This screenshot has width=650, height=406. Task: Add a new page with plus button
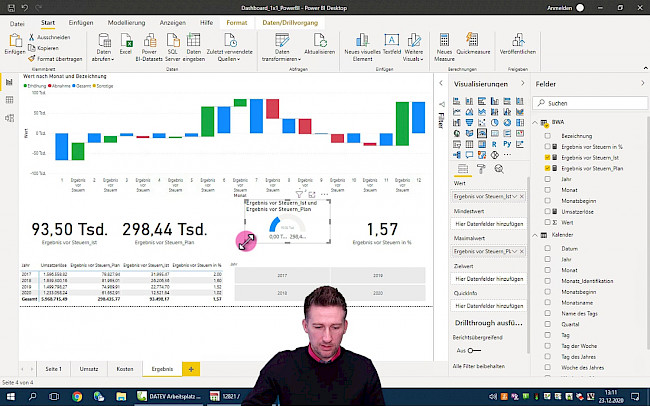tap(192, 369)
